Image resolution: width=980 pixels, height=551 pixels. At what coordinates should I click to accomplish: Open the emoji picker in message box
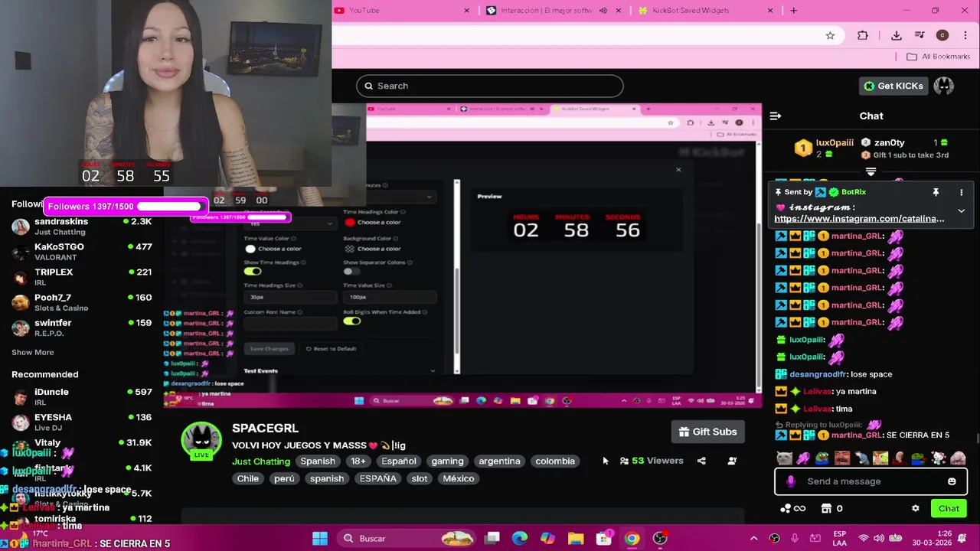[x=952, y=481]
